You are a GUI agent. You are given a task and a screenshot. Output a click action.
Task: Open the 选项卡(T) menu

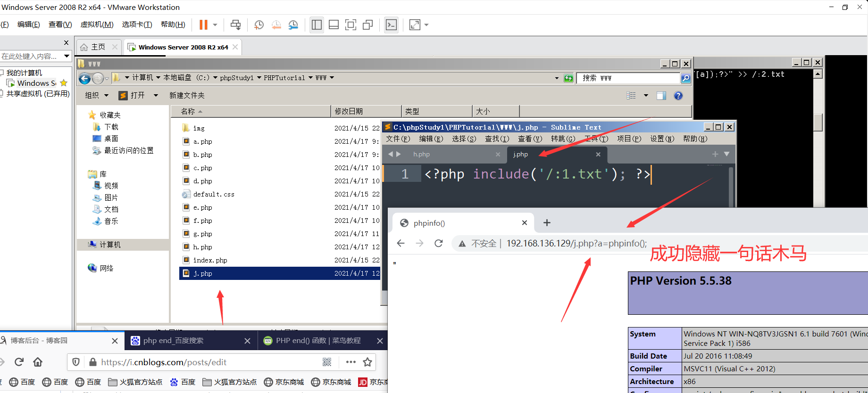(137, 25)
